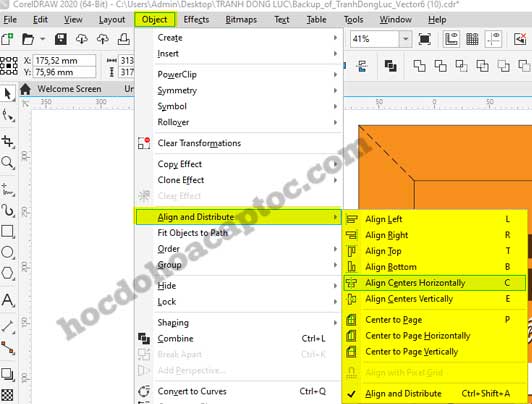Click Fit Objects to Path entry
Screen dimensions: 532x404
tap(239, 233)
